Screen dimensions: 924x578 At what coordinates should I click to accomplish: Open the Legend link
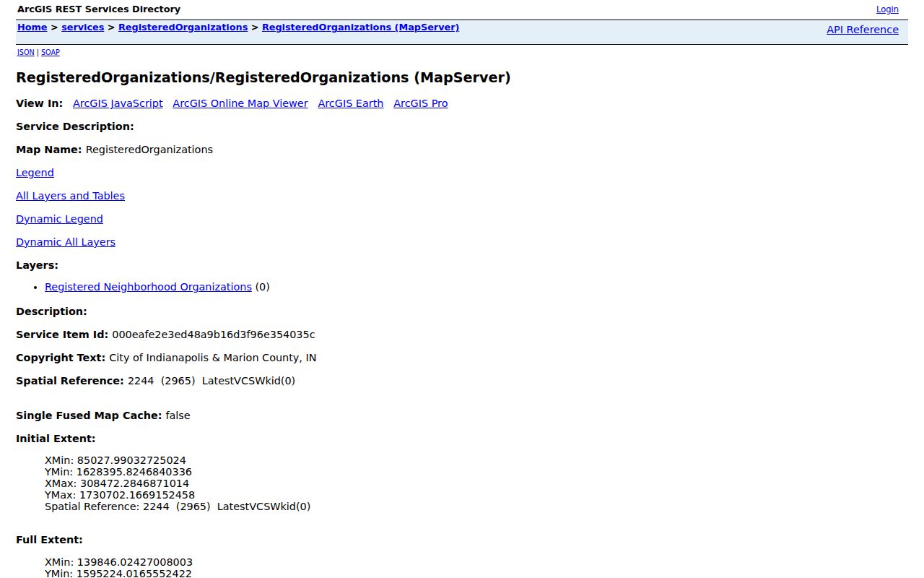35,173
